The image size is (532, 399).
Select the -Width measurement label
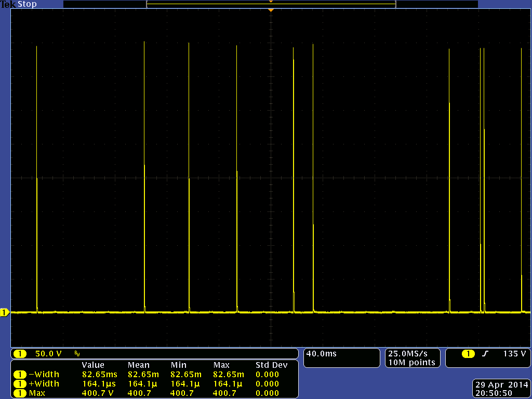pos(44,375)
